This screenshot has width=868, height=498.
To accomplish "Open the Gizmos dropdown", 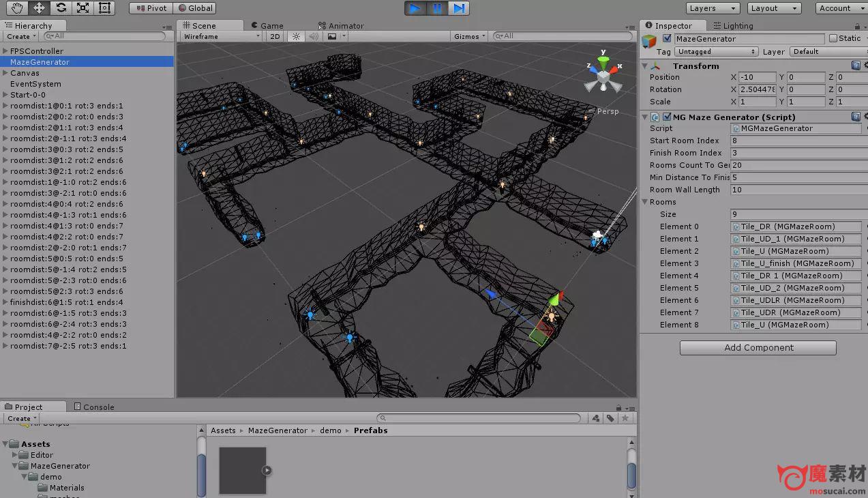I will point(470,36).
